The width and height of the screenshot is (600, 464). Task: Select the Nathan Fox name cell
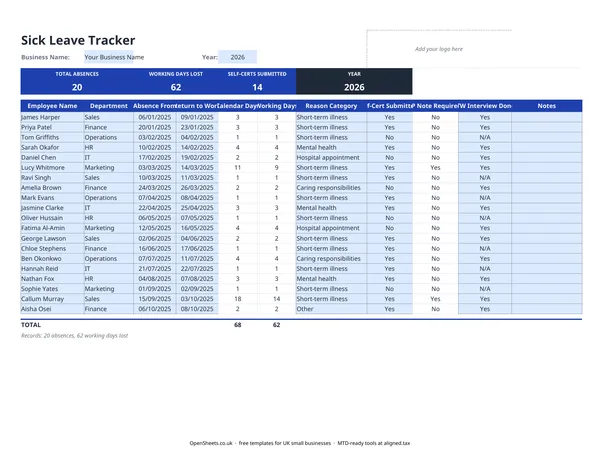tap(52, 278)
